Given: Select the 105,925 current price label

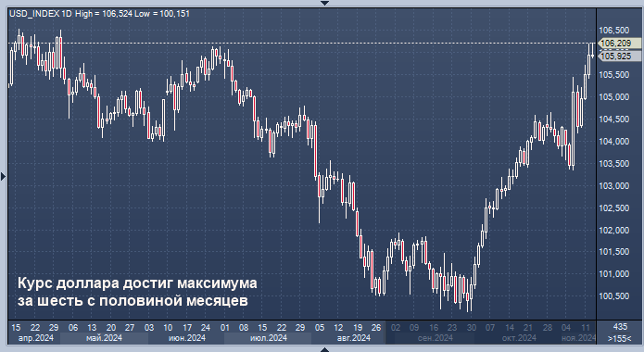Looking at the screenshot, I should (620, 56).
